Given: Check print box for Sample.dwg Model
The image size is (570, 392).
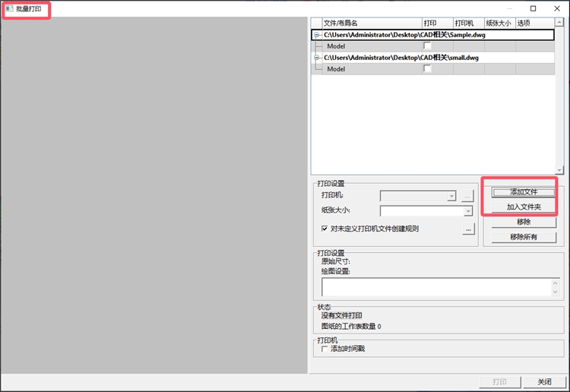Looking at the screenshot, I should tap(427, 46).
